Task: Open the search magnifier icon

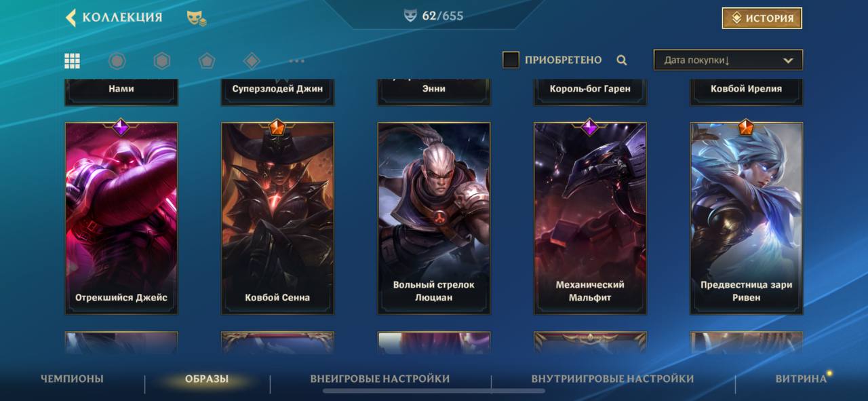Action: coord(621,60)
